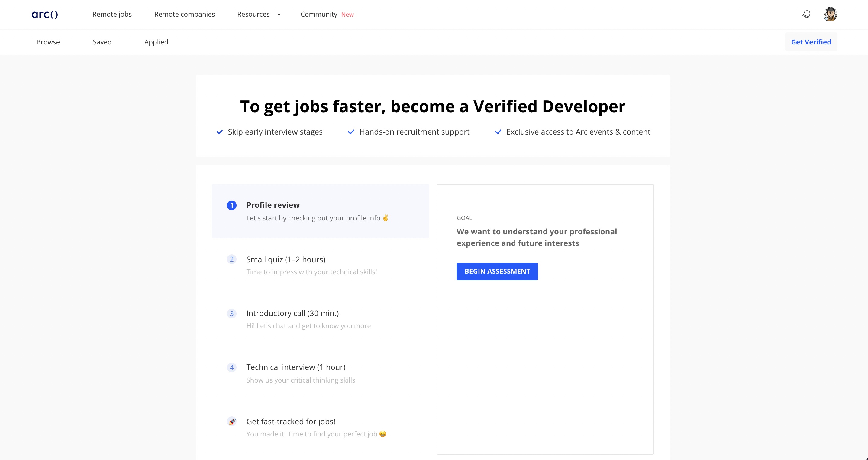The image size is (868, 460).
Task: Open the notifications bell
Action: (806, 15)
